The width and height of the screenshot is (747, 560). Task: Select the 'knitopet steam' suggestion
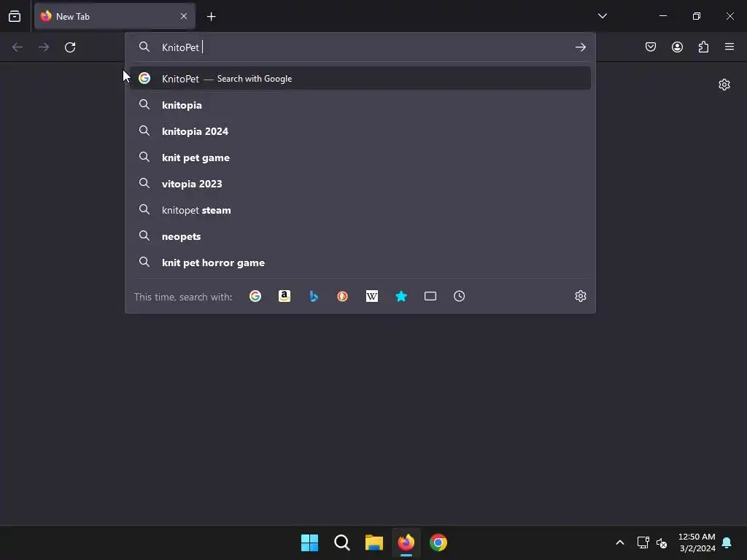click(360, 209)
